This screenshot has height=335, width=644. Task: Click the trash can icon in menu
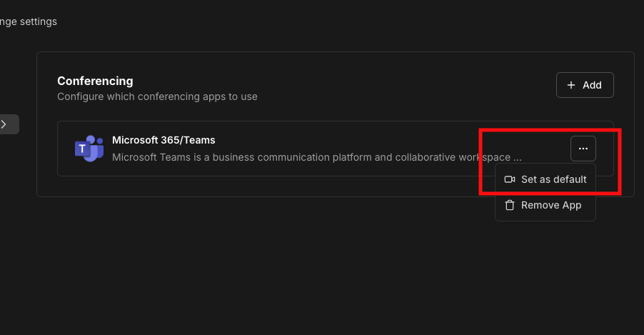point(510,205)
